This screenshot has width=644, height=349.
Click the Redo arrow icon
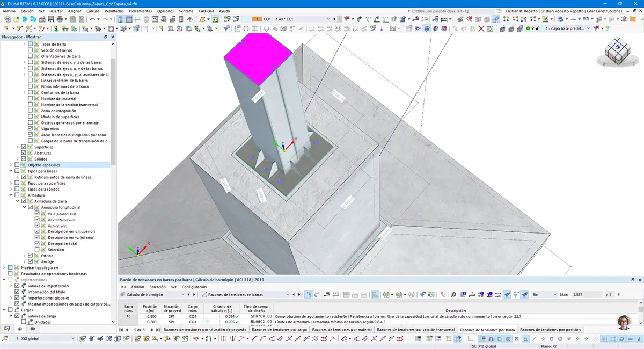click(x=105, y=19)
